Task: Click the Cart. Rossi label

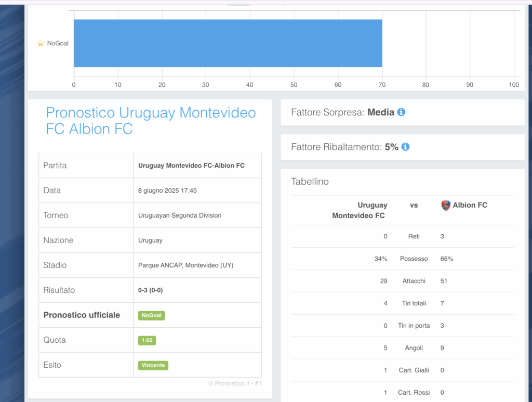Action: 414,393
